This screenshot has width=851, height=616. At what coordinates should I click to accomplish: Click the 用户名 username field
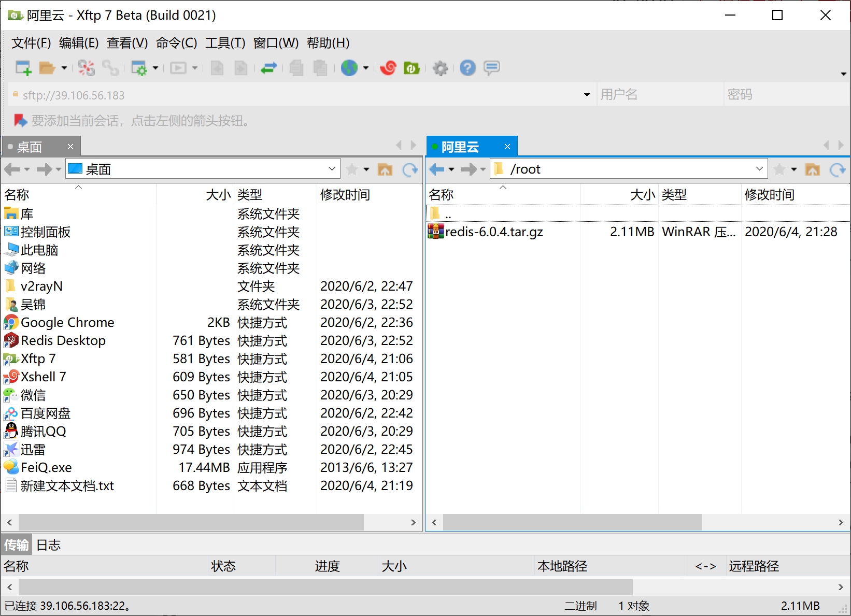(660, 95)
